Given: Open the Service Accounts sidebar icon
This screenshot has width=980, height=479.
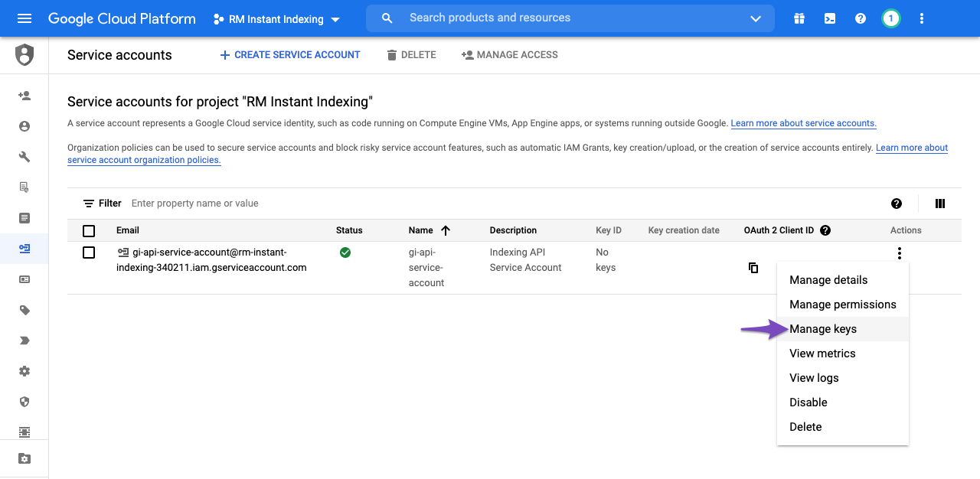Looking at the screenshot, I should [x=24, y=249].
